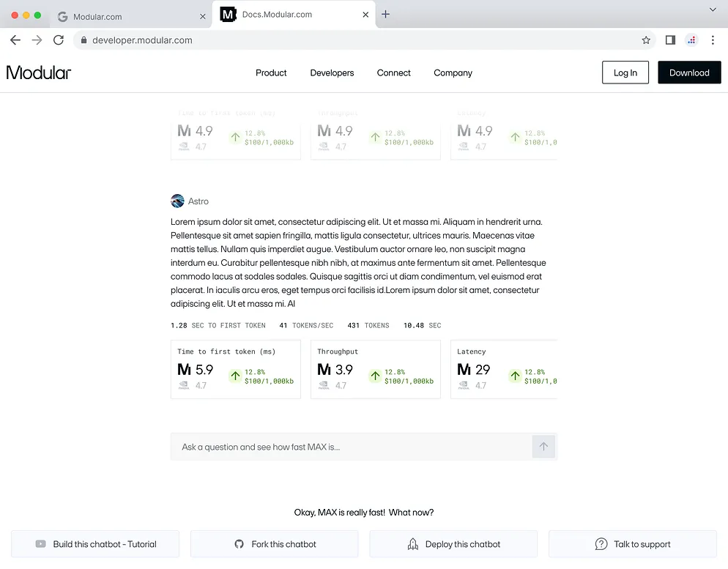Image resolution: width=728 pixels, height=569 pixels.
Task: Click the padlock site info icon
Action: click(x=83, y=40)
